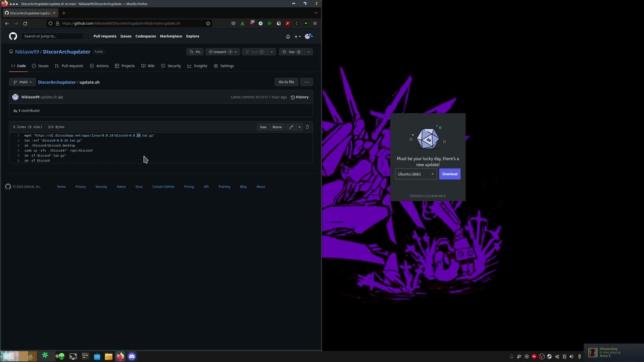
Task: Expand the edit options caret
Action: pyautogui.click(x=299, y=127)
